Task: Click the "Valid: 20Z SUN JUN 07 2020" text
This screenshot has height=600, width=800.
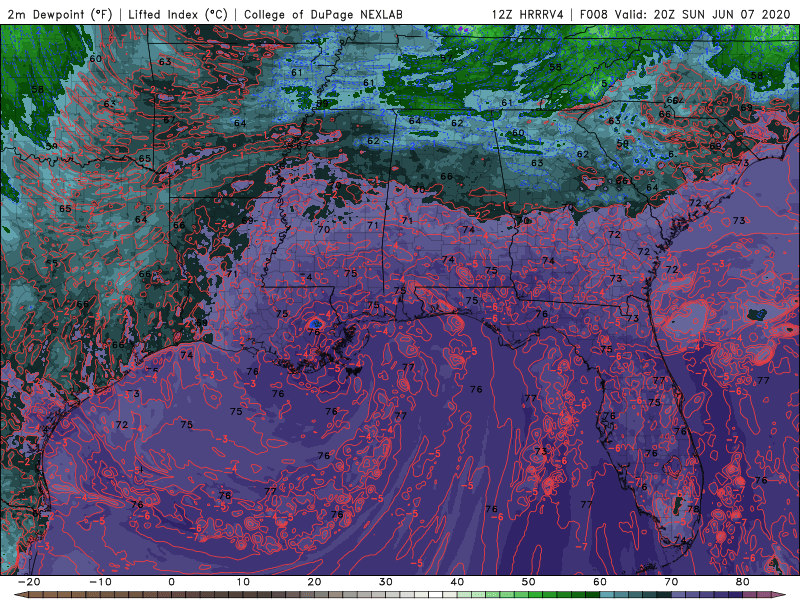Action: (x=703, y=14)
